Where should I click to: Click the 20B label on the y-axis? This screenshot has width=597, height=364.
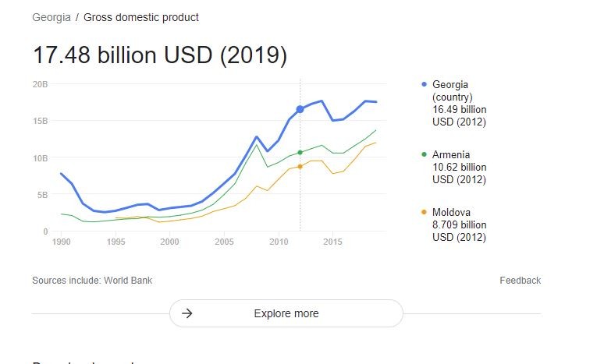tap(41, 84)
